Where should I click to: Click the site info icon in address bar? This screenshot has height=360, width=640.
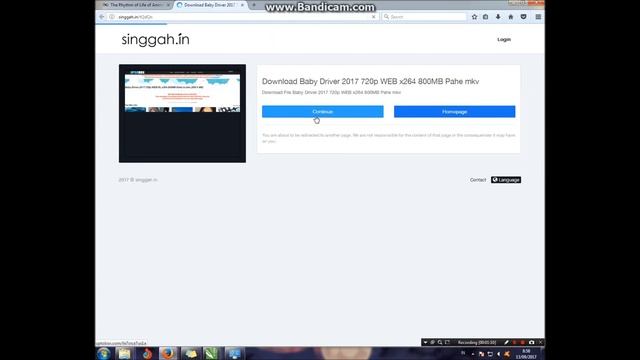[112, 17]
